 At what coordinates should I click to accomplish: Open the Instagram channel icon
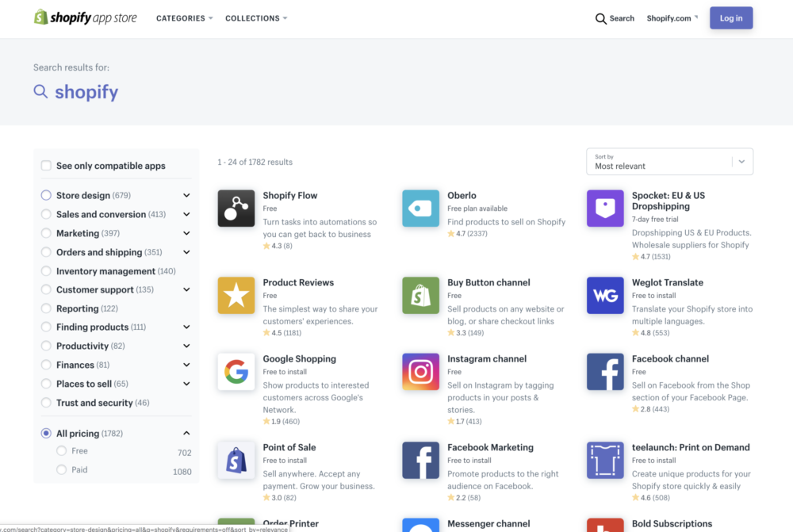420,372
